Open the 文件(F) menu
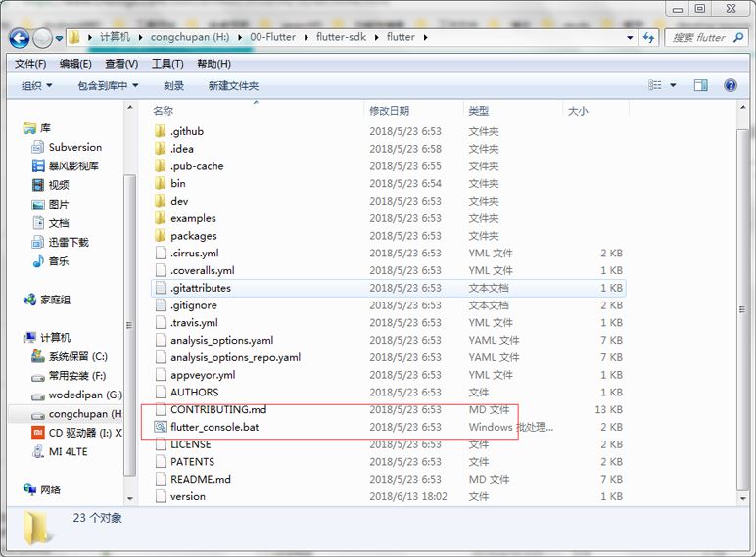Viewport: 756px width, 557px height. (30, 64)
